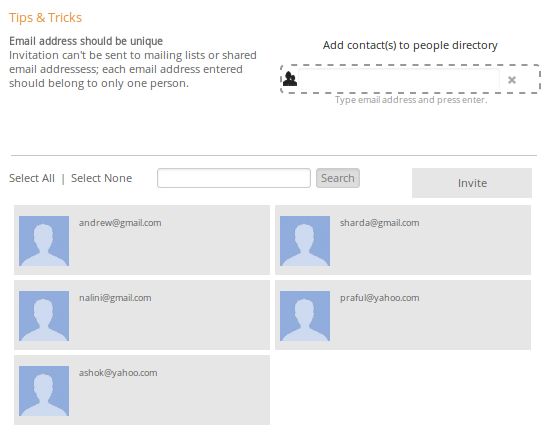Click praful@yahoo.com email text
The height and width of the screenshot is (445, 548).
point(380,298)
